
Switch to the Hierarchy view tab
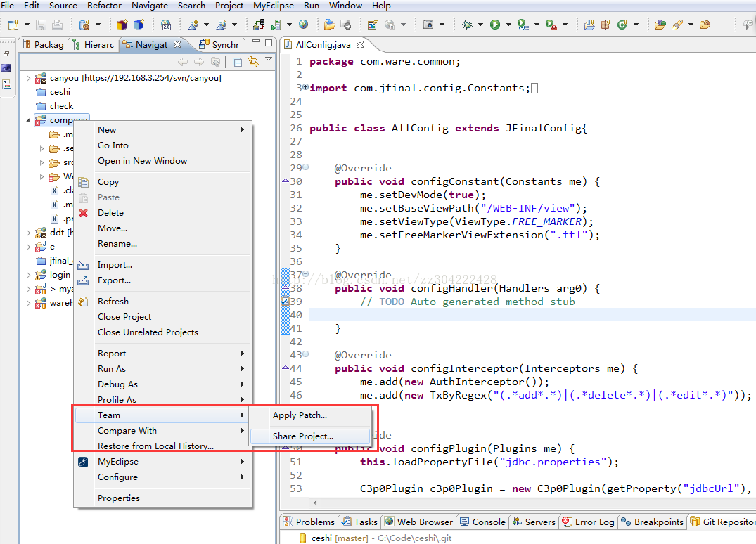click(93, 45)
